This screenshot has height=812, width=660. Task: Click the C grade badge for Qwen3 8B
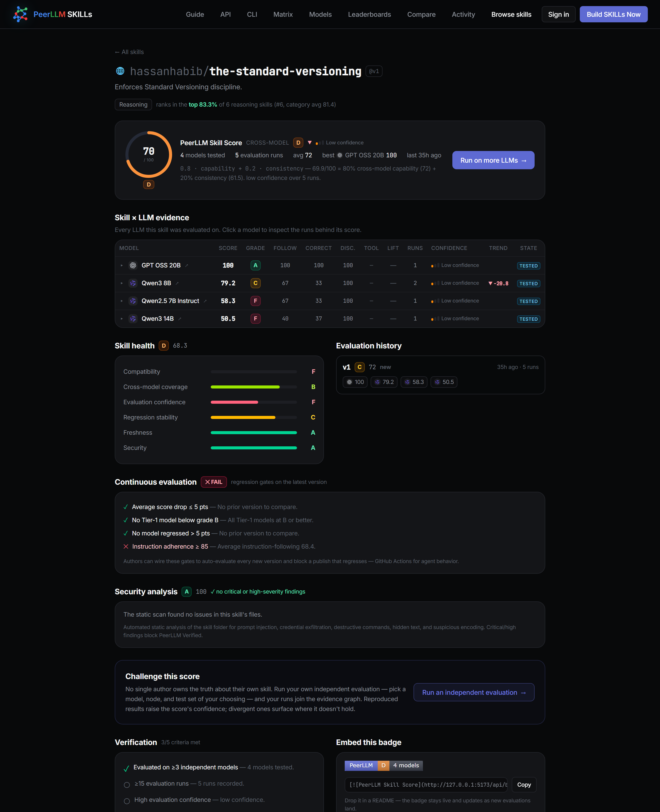pos(255,283)
